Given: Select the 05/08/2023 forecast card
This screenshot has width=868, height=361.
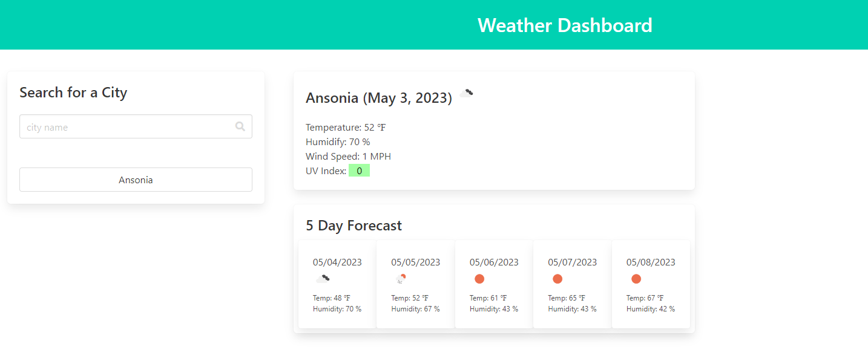Looking at the screenshot, I should pos(651,284).
